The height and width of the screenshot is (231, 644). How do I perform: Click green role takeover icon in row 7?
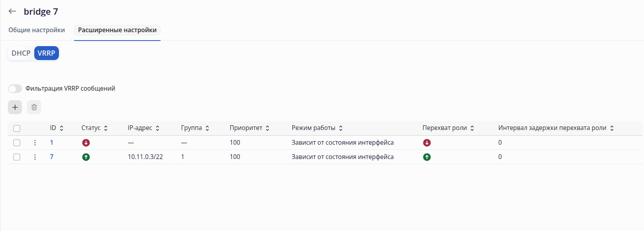point(427,157)
